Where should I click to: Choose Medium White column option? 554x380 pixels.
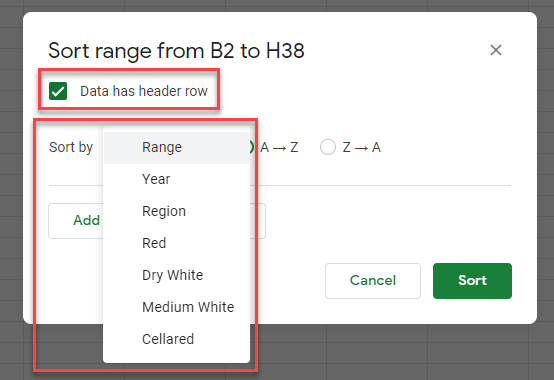click(176, 307)
